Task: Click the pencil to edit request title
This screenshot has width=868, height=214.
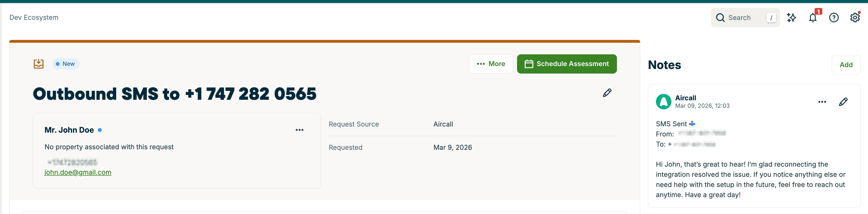Action: [607, 93]
